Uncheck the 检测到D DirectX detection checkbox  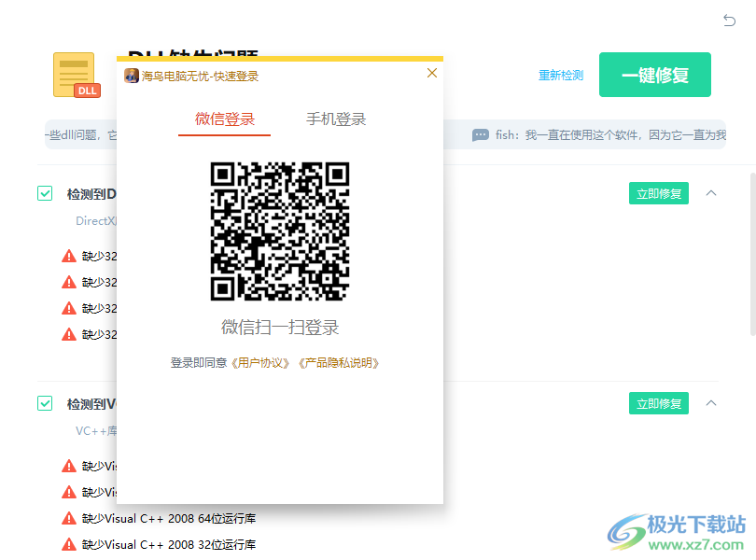click(x=44, y=193)
